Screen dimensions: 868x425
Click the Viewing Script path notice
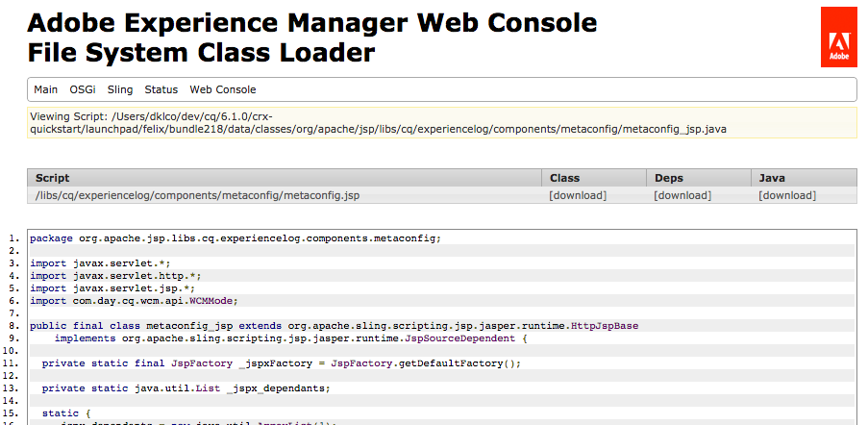click(x=442, y=123)
